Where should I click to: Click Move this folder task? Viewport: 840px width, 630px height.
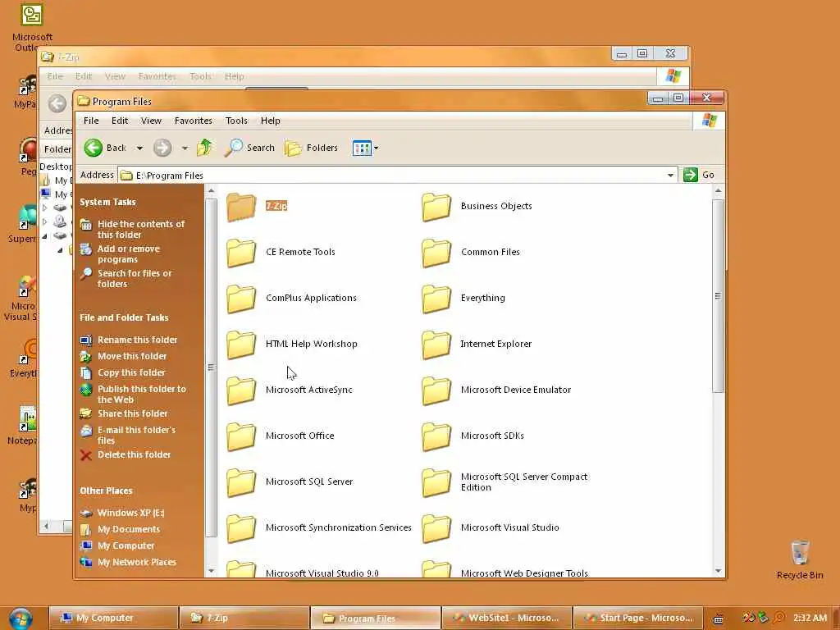click(132, 356)
